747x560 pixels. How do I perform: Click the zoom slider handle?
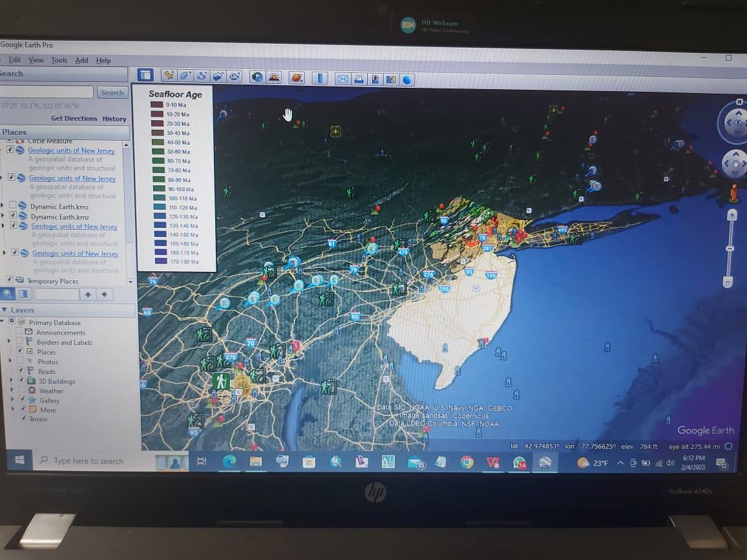click(x=730, y=249)
